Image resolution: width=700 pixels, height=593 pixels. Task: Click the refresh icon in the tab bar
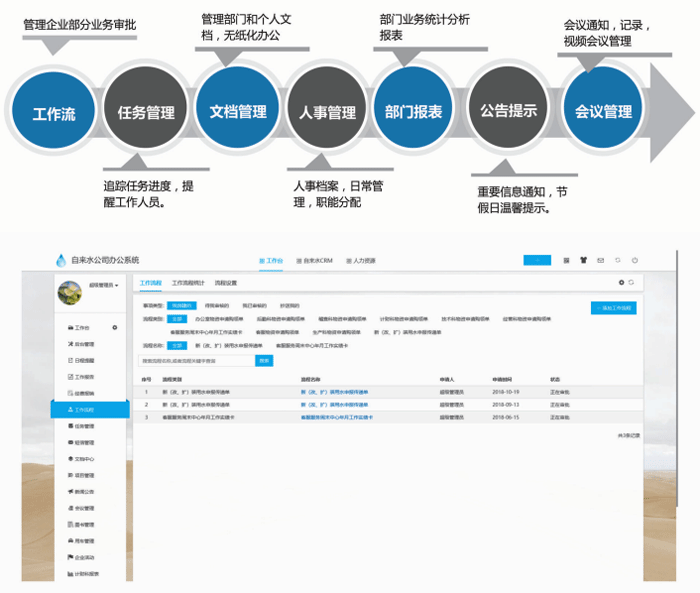coord(631,283)
